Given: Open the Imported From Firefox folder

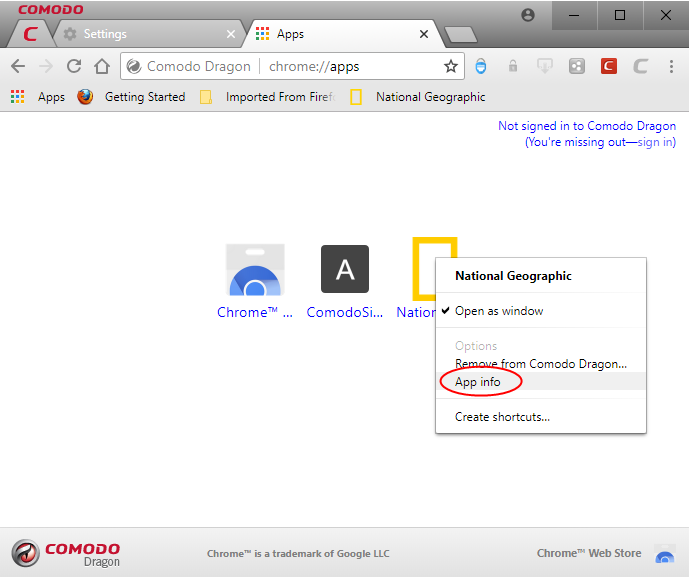Looking at the screenshot, I should pyautogui.click(x=268, y=97).
